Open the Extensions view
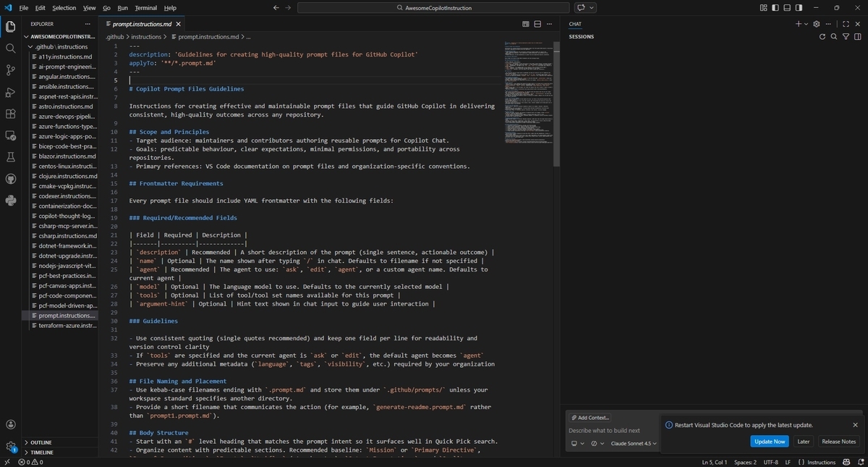The height and width of the screenshot is (467, 868). 10,114
